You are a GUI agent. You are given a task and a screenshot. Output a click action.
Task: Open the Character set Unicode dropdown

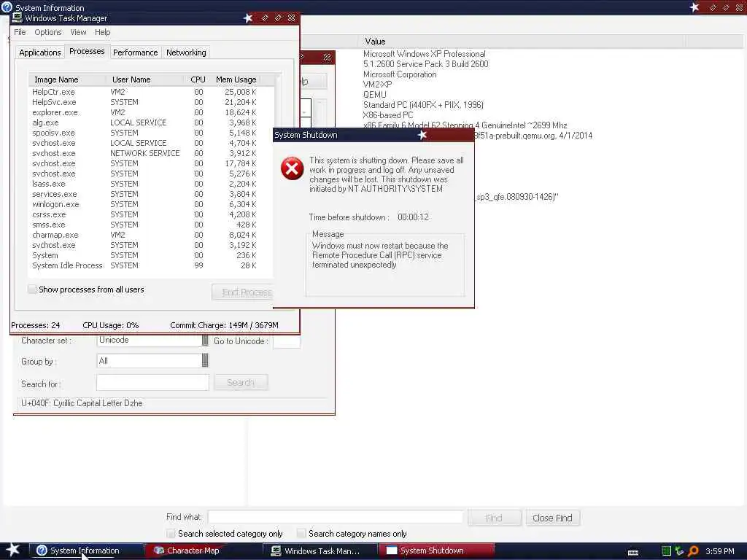[x=205, y=340]
